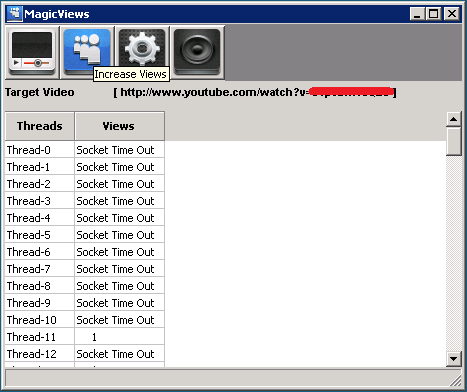The image size is (467, 392).
Task: Click Socket Time Out in Thread-6 row
Action: [x=119, y=252]
